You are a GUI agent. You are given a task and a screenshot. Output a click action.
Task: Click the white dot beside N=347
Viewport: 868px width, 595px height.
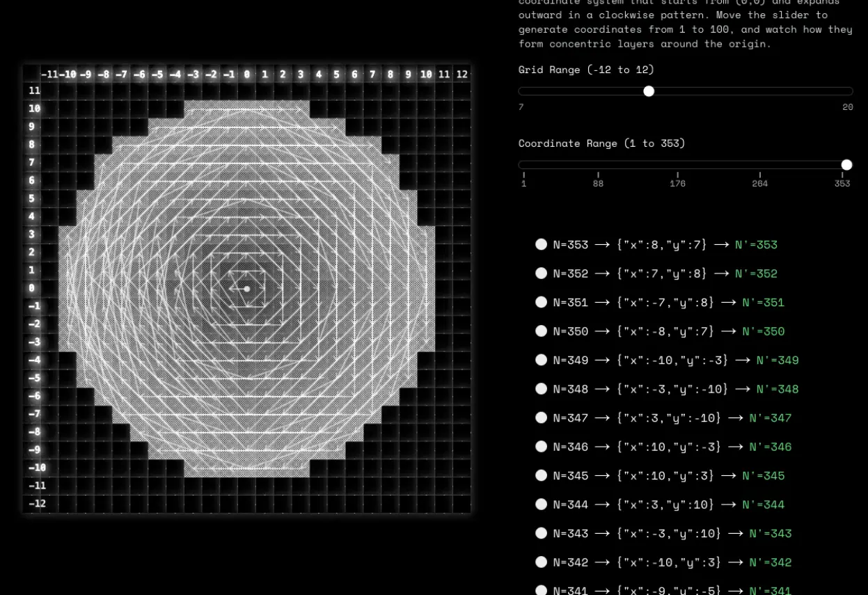541,418
